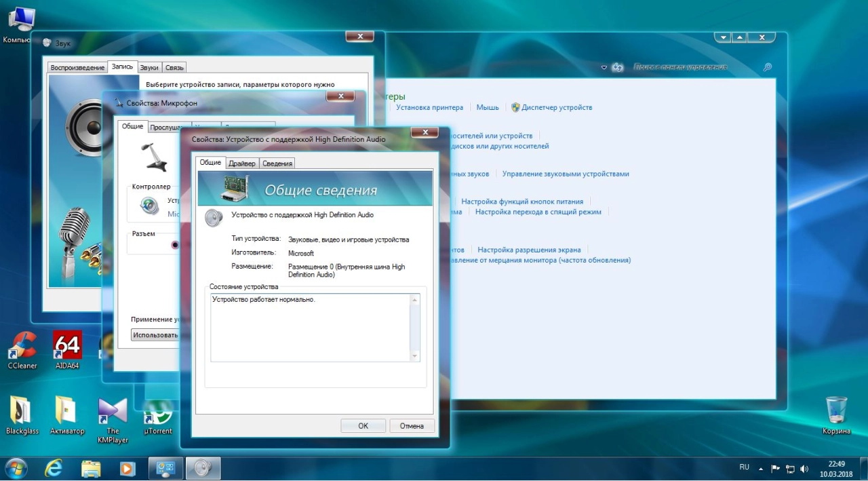The height and width of the screenshot is (481, 868).
Task: Switch to the Сведения tab
Action: [x=277, y=163]
